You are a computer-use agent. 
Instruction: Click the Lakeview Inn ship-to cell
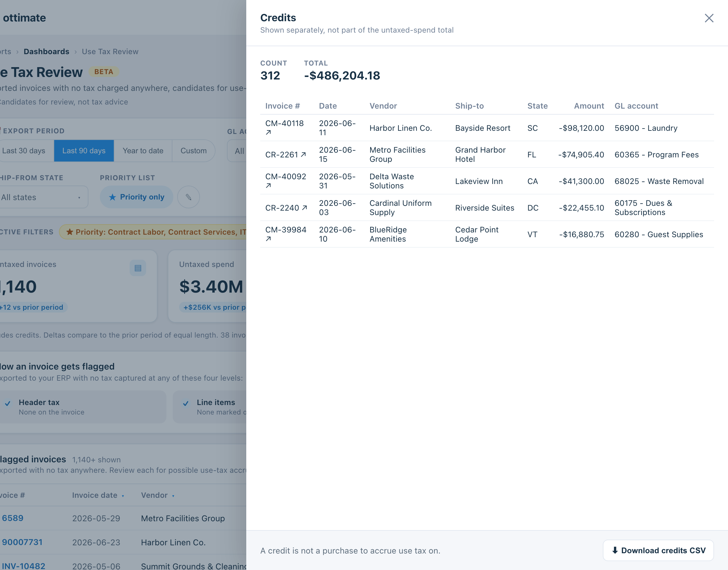479,181
